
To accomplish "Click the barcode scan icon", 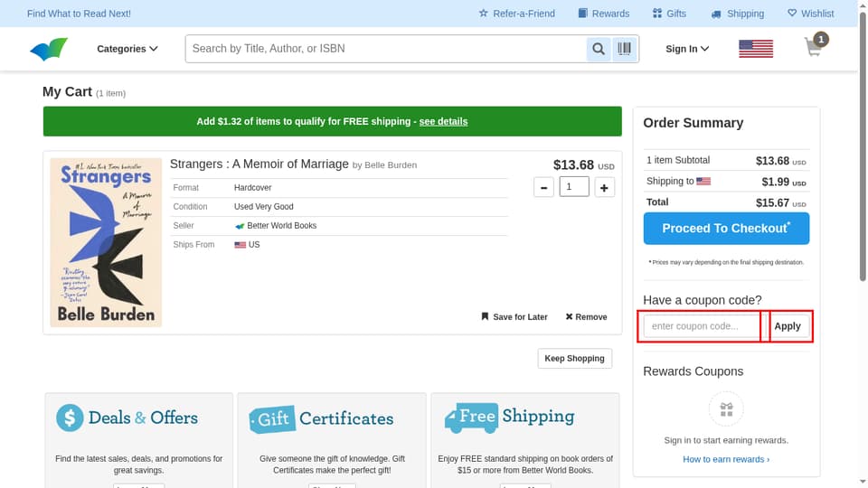I will click(625, 49).
